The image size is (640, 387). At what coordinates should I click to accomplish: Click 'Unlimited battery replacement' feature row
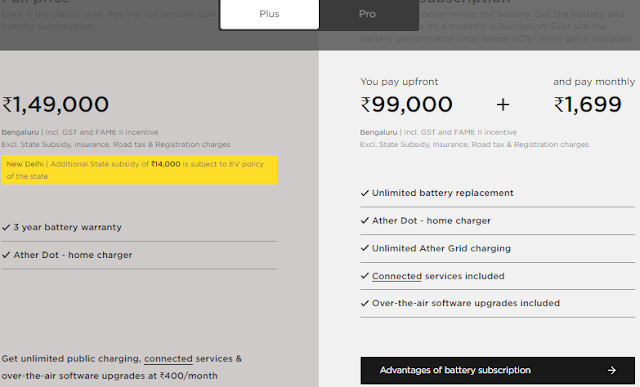pyautogui.click(x=498, y=193)
